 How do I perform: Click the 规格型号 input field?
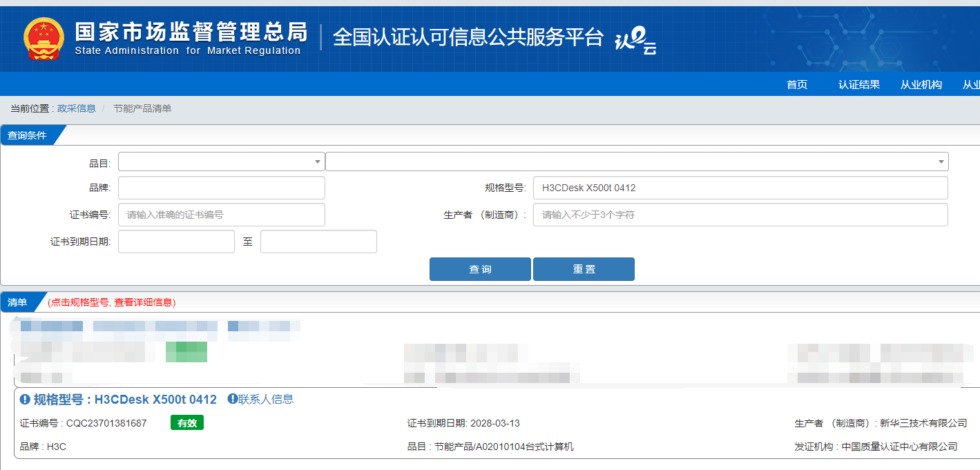click(740, 188)
